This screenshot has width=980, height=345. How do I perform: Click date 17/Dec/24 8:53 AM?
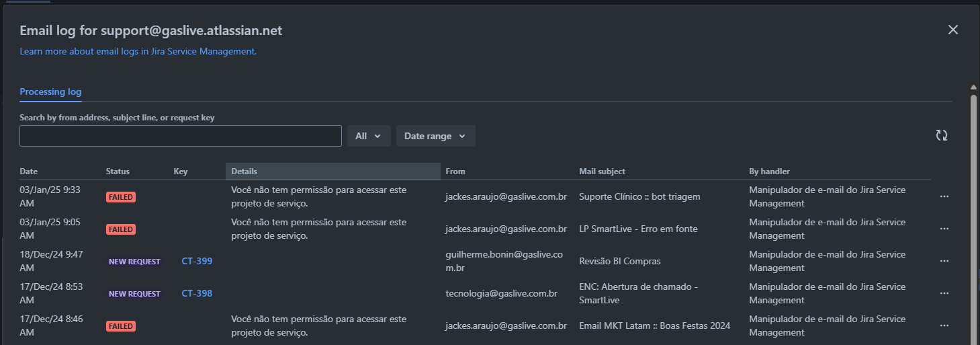pyautogui.click(x=51, y=293)
